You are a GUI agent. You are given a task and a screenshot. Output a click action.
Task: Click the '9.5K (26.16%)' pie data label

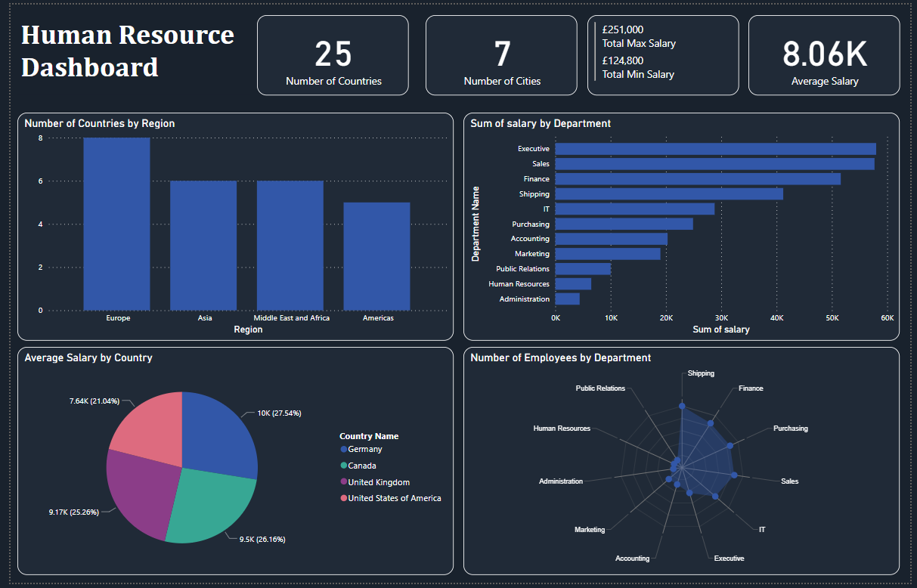[x=262, y=540]
